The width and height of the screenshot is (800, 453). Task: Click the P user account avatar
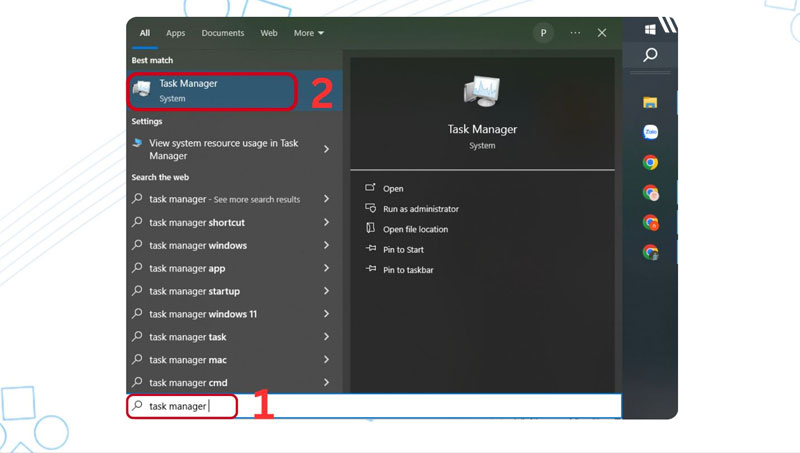click(543, 33)
